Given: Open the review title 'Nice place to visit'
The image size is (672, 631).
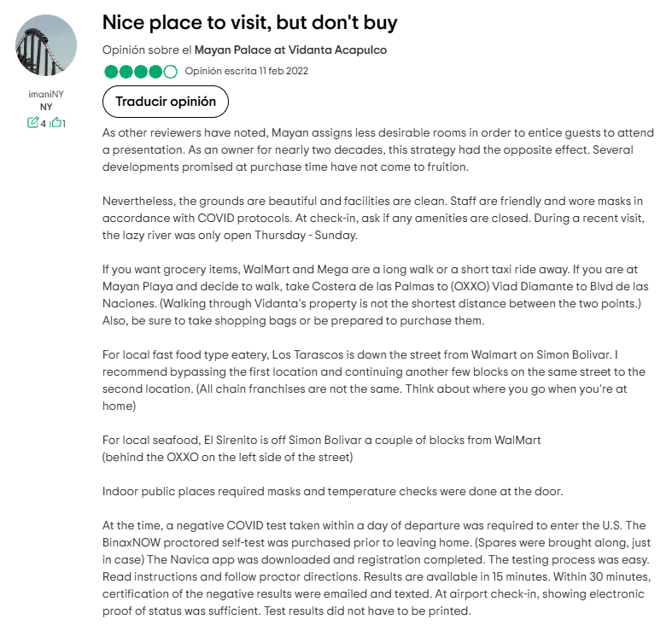Looking at the screenshot, I should tap(249, 21).
